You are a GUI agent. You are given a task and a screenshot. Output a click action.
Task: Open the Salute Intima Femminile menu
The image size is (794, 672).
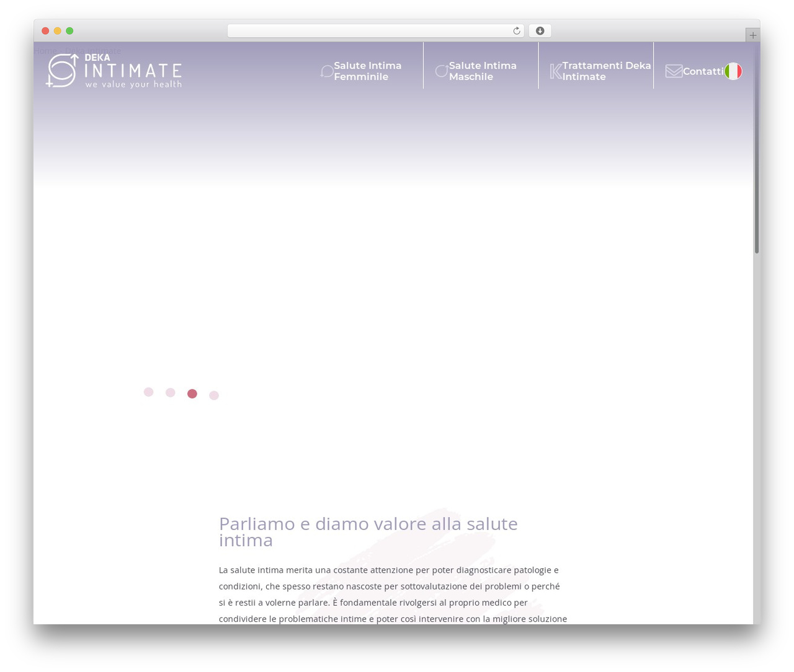pyautogui.click(x=367, y=71)
